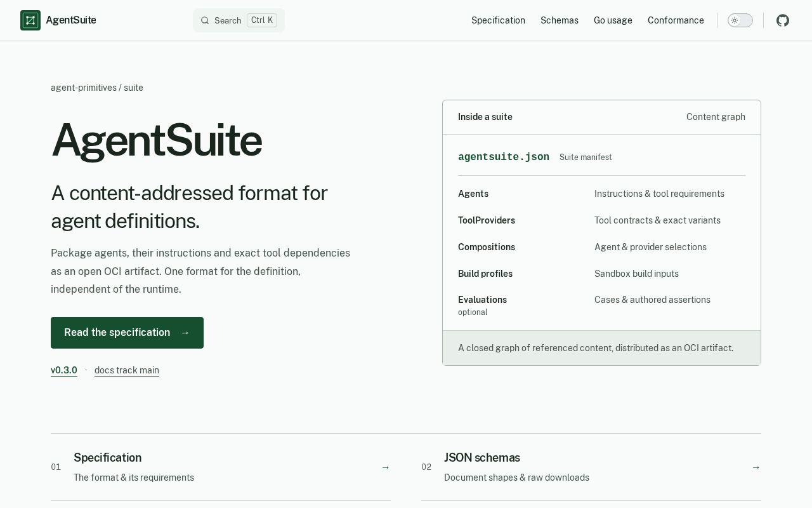Click the agent-primitives / suite breadcrumb
Viewport: 812px width, 508px height.
[x=97, y=88]
